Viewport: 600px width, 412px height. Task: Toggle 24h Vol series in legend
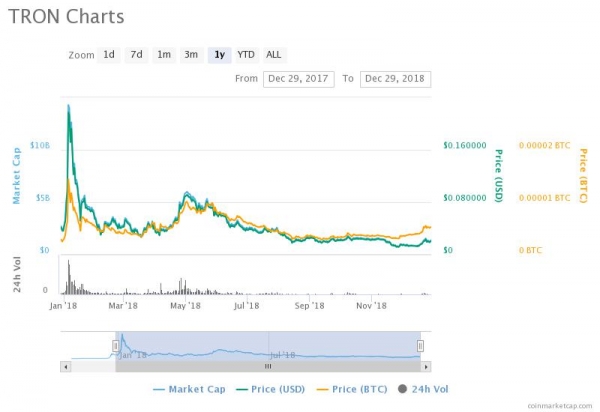click(x=423, y=389)
